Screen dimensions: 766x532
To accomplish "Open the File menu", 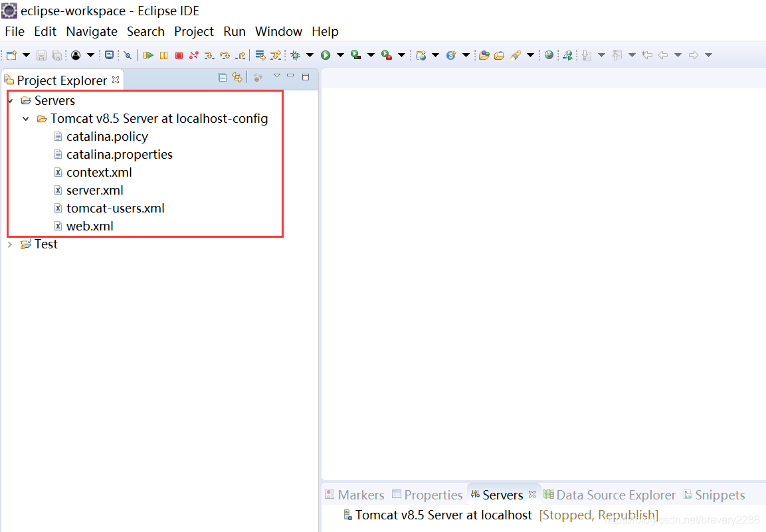I will 15,31.
